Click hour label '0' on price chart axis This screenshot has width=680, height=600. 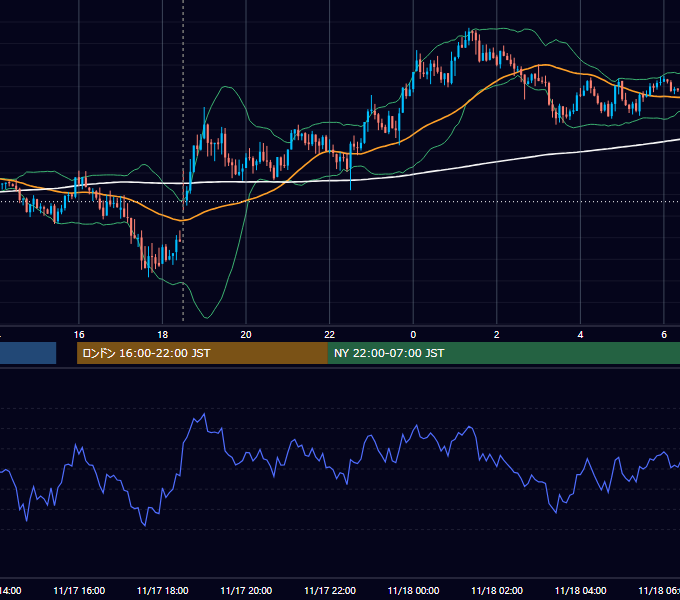pos(413,335)
